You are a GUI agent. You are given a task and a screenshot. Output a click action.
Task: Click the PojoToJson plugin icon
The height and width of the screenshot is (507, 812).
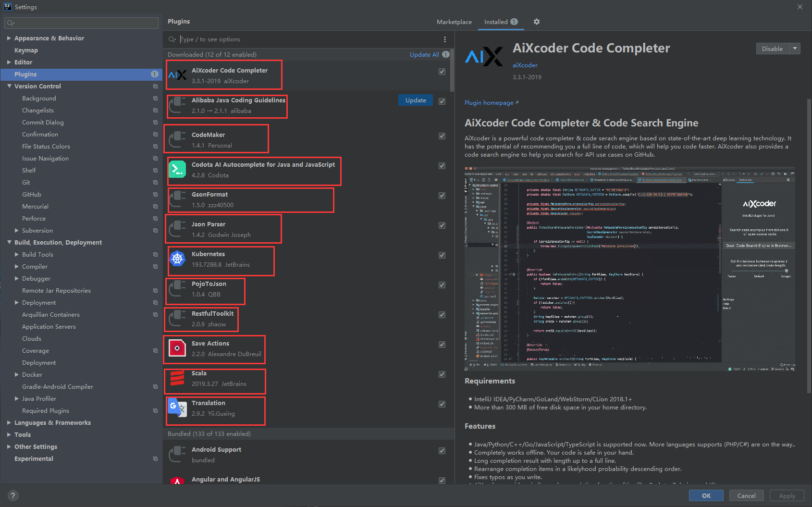point(177,289)
